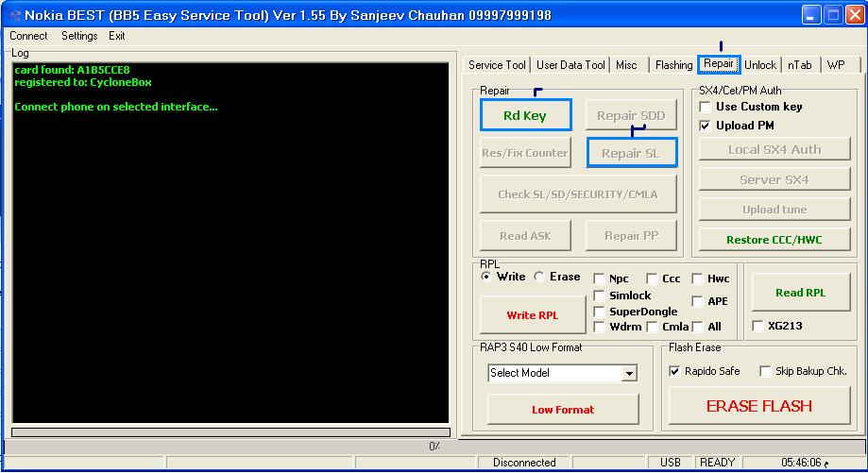Click the READY status bar entry
This screenshot has height=473, width=868.
718,463
